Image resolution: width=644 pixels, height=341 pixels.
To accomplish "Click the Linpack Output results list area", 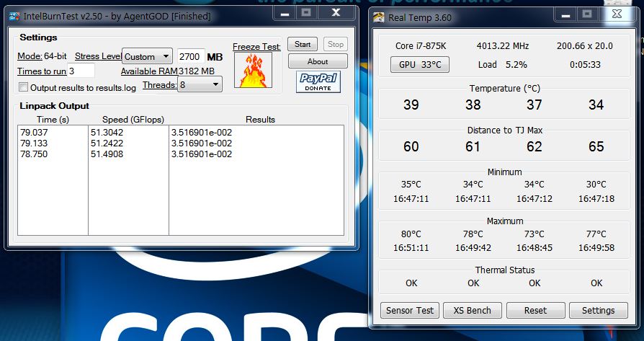I will 181,180.
